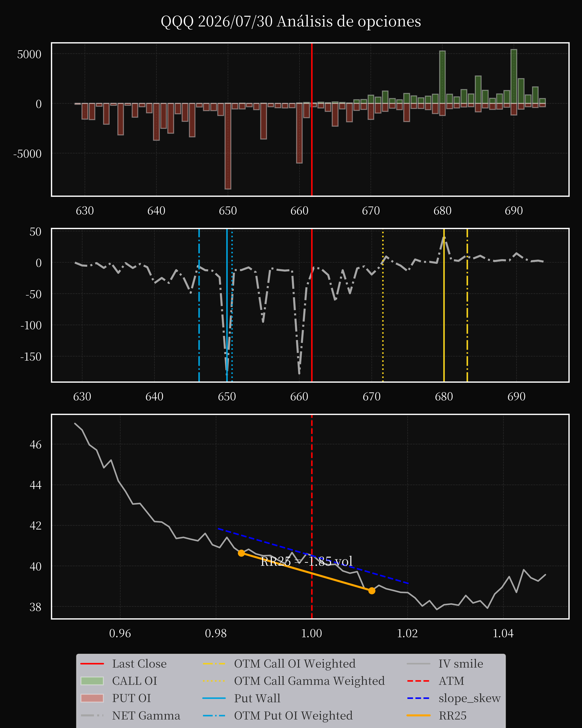Click the 'IV smile' legend label

[x=461, y=663]
